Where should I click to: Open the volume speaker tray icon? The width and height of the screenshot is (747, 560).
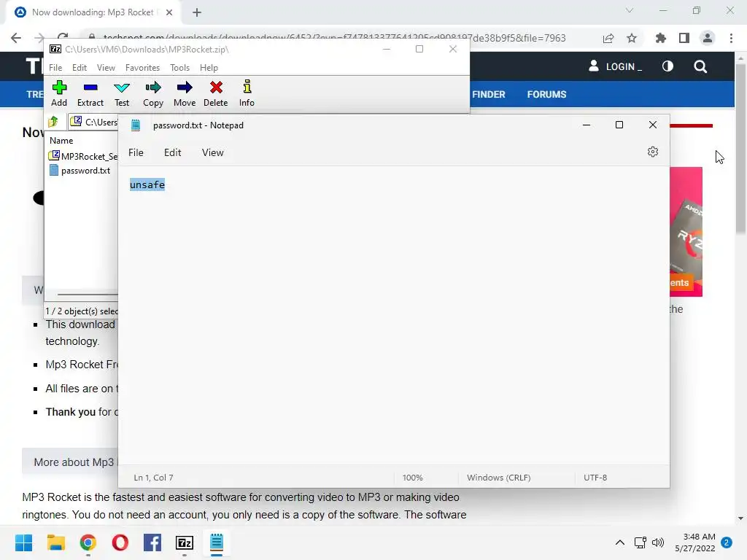point(658,542)
